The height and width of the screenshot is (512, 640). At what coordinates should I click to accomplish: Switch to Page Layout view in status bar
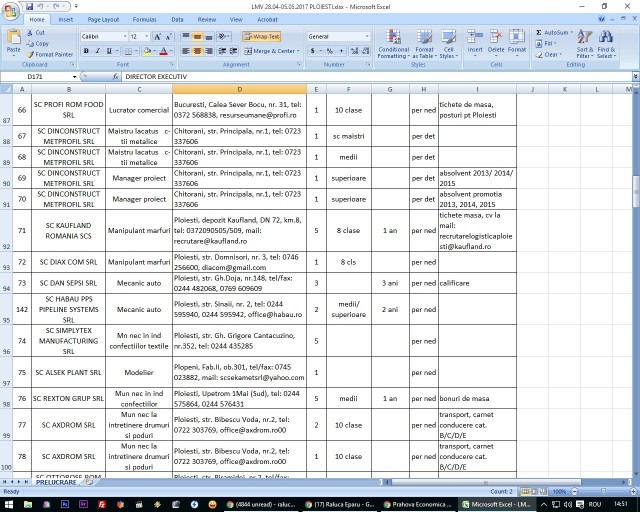534,491
